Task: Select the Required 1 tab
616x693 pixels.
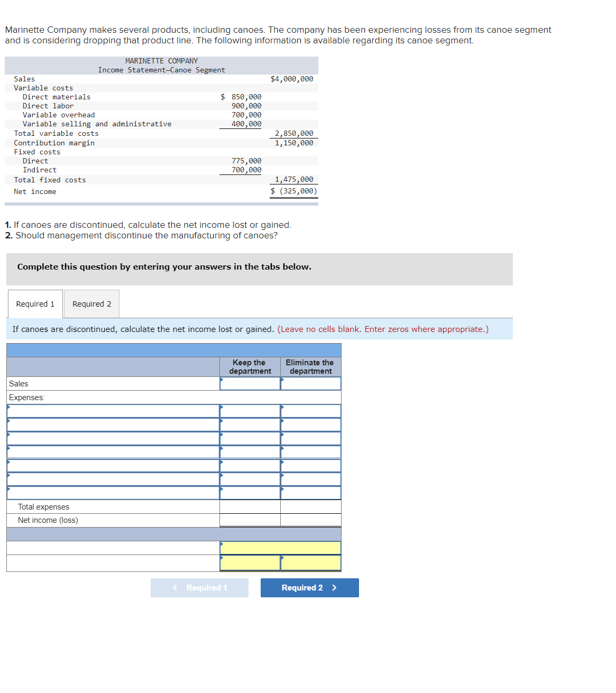Action: [35, 303]
